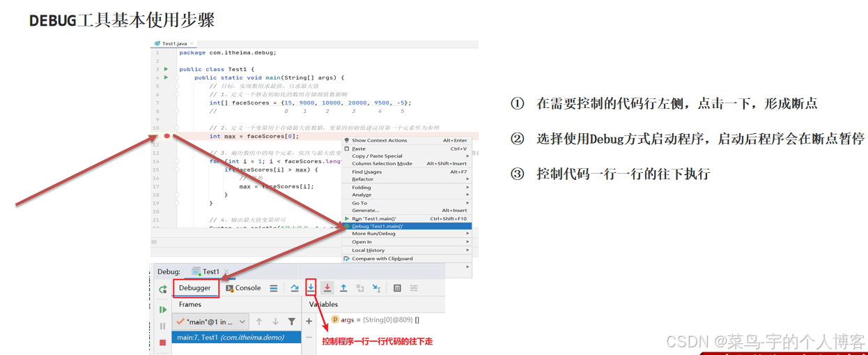Image resolution: width=868 pixels, height=355 pixels.
Task: Add a new watch with plus icon
Action: pos(309,322)
